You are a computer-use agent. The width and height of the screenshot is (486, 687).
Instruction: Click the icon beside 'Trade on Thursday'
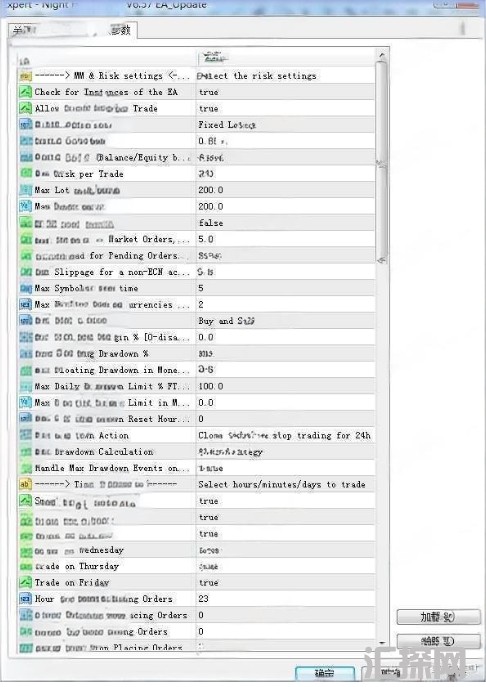pos(25,566)
